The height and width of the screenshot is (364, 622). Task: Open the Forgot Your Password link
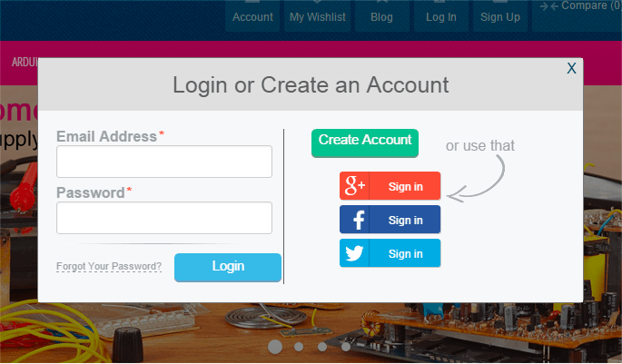(109, 266)
